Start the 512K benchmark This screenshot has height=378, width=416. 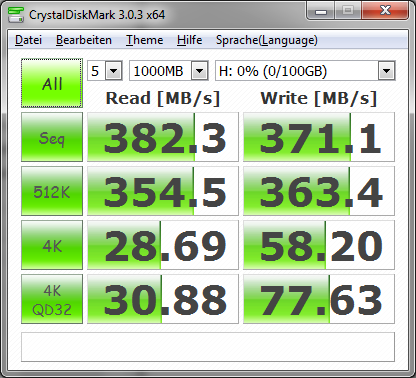pyautogui.click(x=52, y=191)
